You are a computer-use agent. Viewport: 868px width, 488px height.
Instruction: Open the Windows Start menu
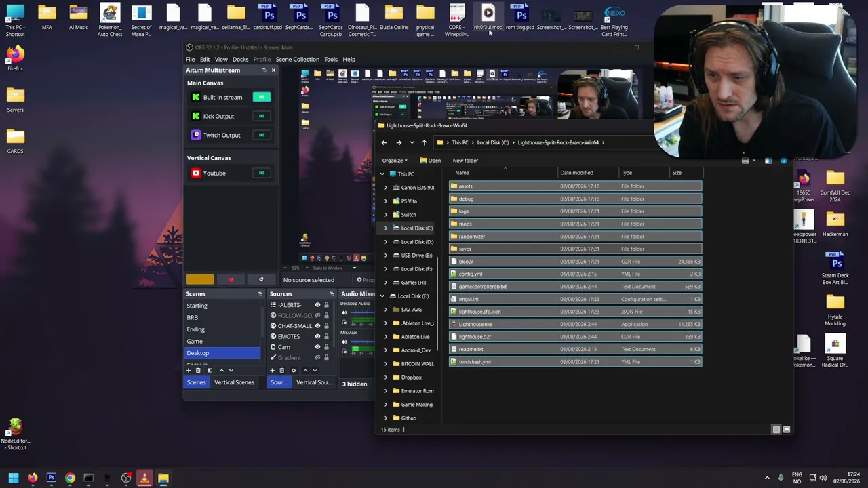click(x=14, y=478)
